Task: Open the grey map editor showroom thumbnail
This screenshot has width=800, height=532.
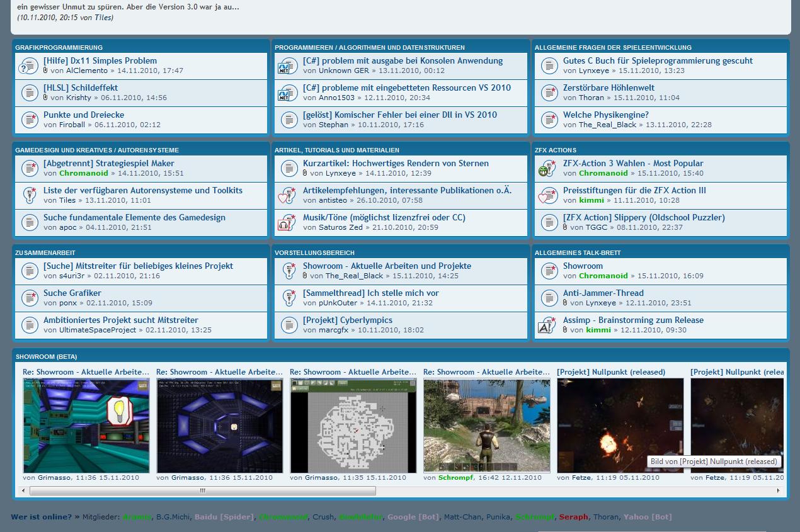Action: click(353, 426)
